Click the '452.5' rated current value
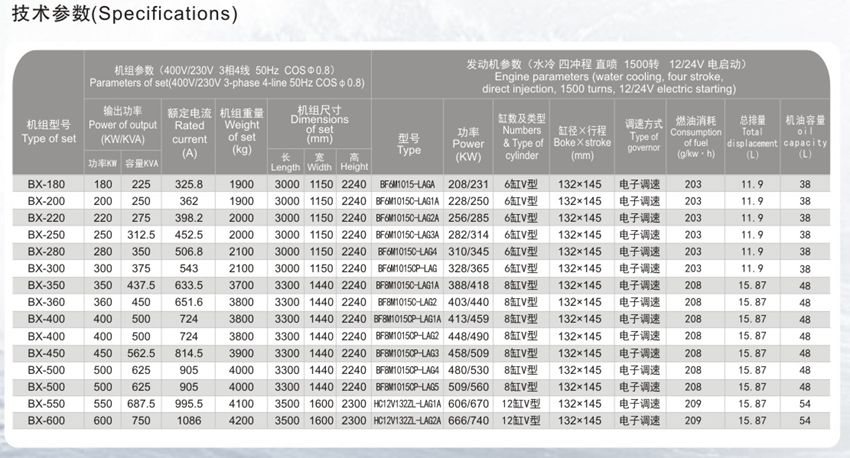Viewport: 850px width, 458px height. (x=189, y=235)
